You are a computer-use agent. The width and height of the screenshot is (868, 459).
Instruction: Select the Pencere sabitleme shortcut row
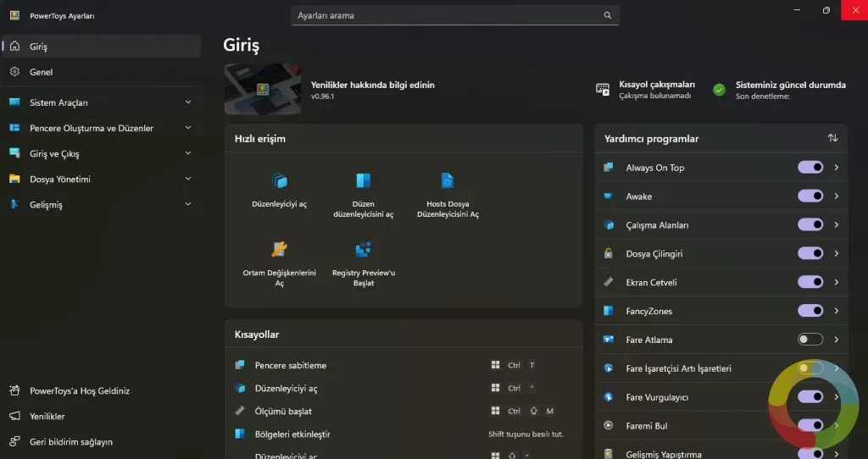(x=403, y=365)
